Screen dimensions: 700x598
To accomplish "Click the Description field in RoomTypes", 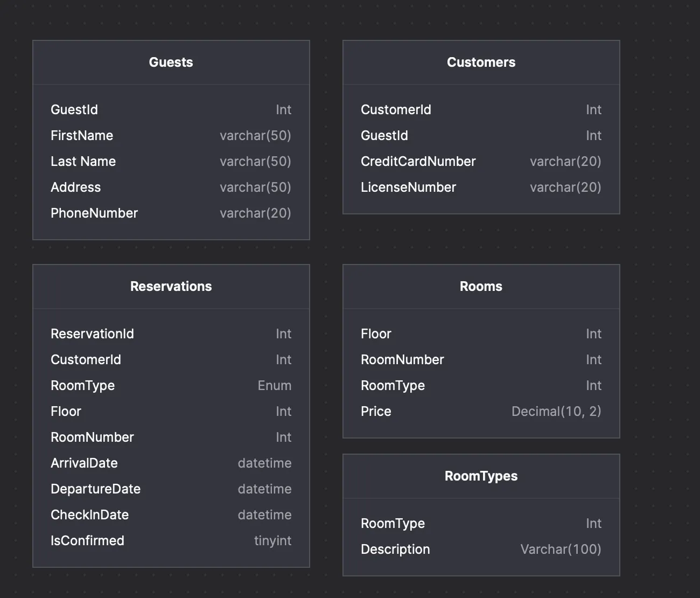I will pyautogui.click(x=395, y=550).
